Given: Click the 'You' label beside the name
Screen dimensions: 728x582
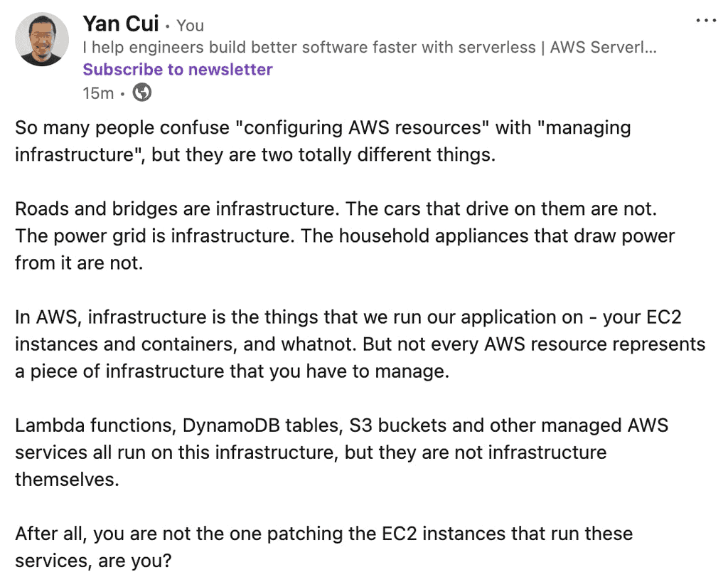Looking at the screenshot, I should tap(190, 26).
